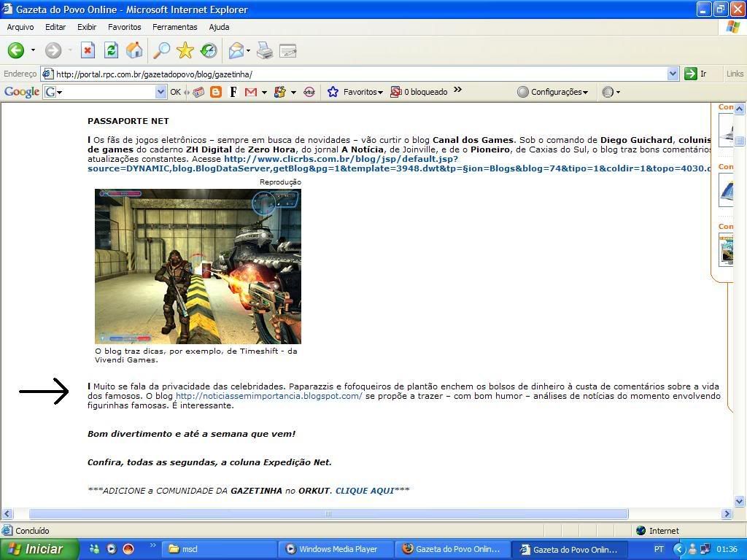The width and height of the screenshot is (747, 560).
Task: Open the Ajuda menu
Action: tap(219, 27)
